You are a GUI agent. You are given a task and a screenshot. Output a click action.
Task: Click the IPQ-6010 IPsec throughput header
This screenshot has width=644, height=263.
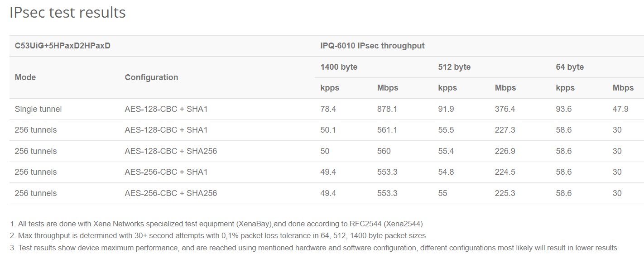(x=372, y=46)
